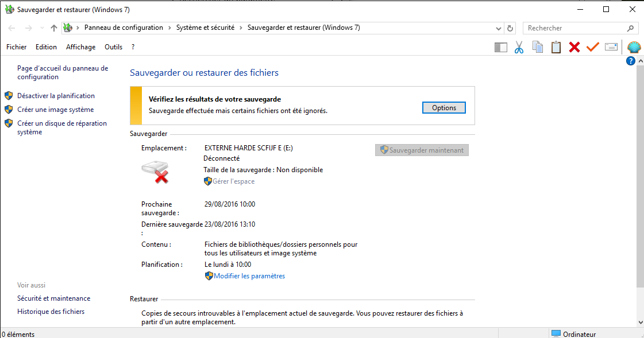This screenshot has width=644, height=338.
Task: Navigate to Système et sécurité breadcrumb
Action: point(205,28)
